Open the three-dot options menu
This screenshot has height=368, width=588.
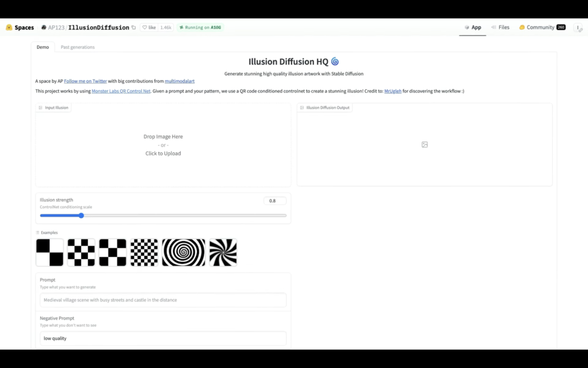coord(578,28)
